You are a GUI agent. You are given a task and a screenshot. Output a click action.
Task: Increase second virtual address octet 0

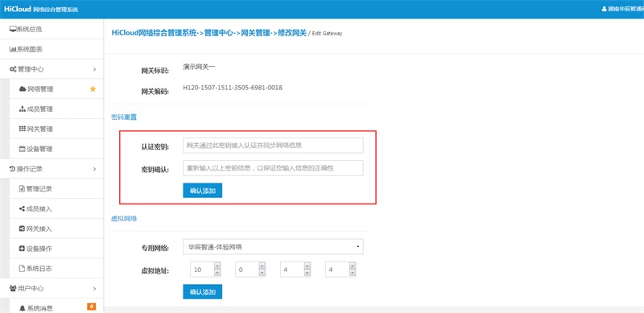262,266
